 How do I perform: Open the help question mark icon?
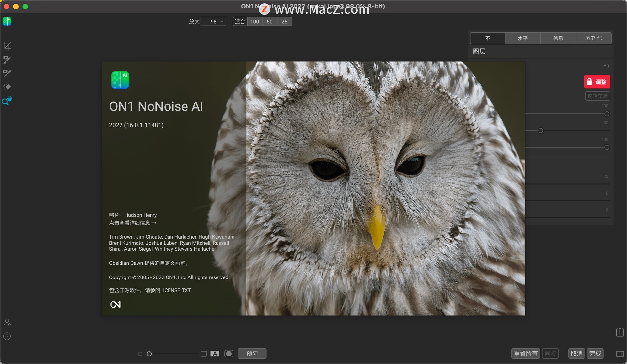[x=7, y=336]
